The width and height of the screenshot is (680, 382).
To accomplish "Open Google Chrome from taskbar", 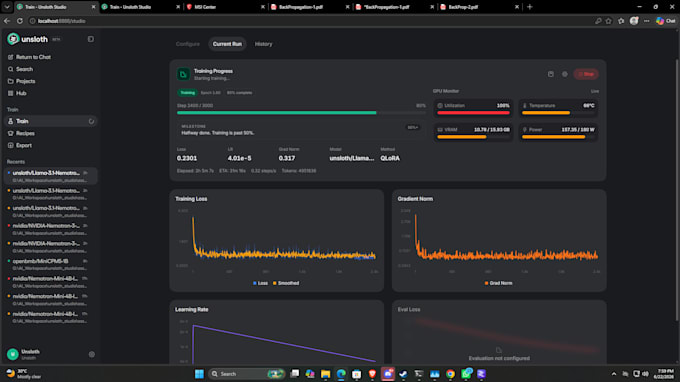I will pos(450,374).
